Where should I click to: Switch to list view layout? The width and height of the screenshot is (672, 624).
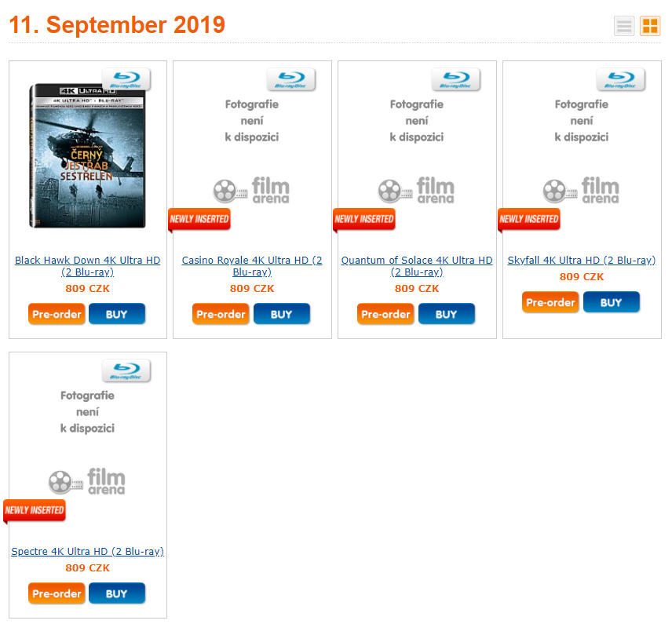point(624,26)
